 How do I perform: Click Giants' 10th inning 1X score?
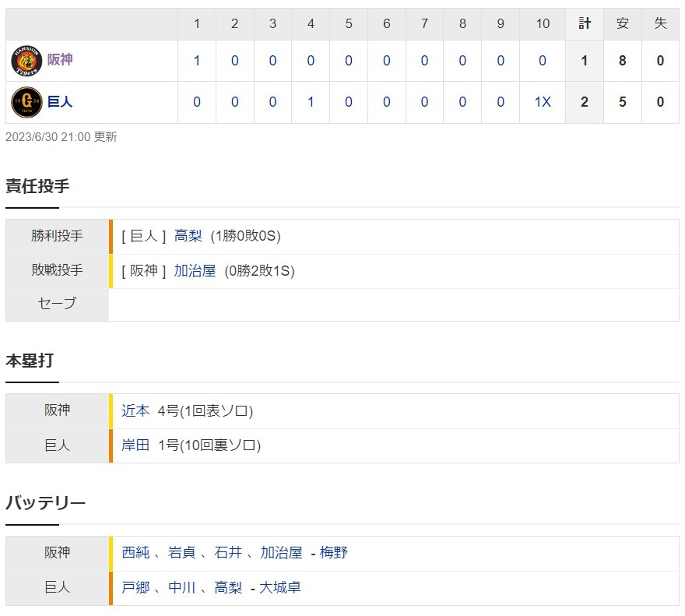(543, 102)
